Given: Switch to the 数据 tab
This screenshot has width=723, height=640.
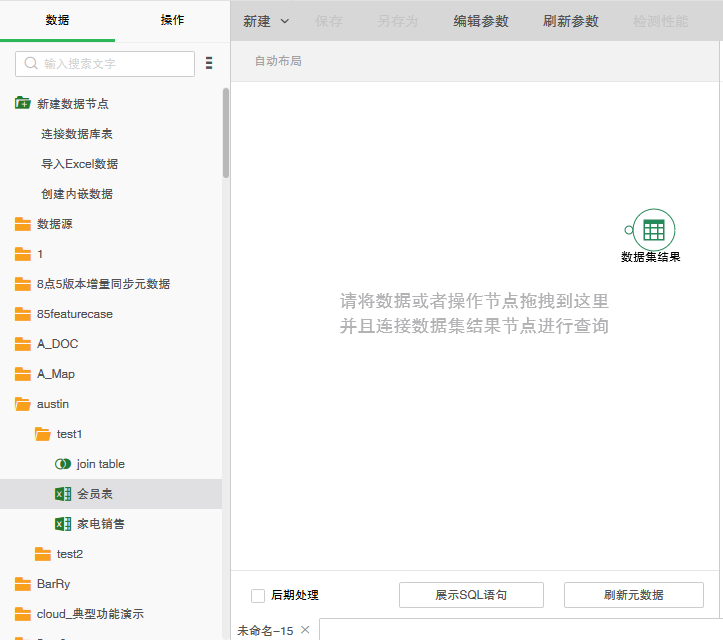Looking at the screenshot, I should tap(57, 20).
